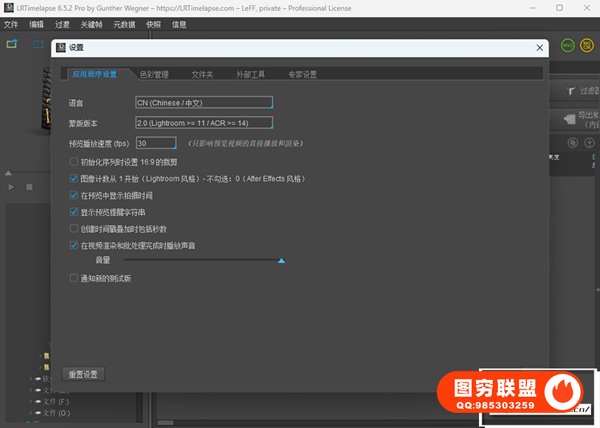This screenshot has width=600, height=428.
Task: Switch to the 外部工具 tab
Action: coord(251,74)
